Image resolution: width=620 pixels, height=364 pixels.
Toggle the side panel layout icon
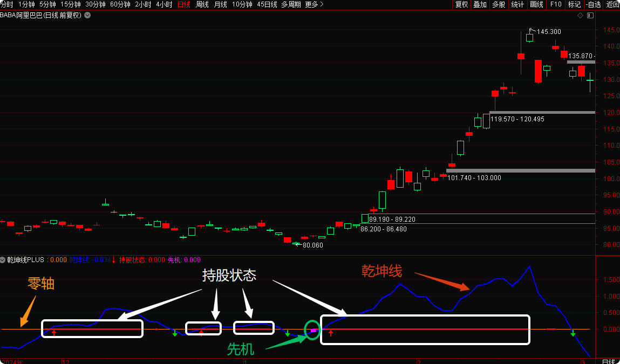[x=590, y=16]
